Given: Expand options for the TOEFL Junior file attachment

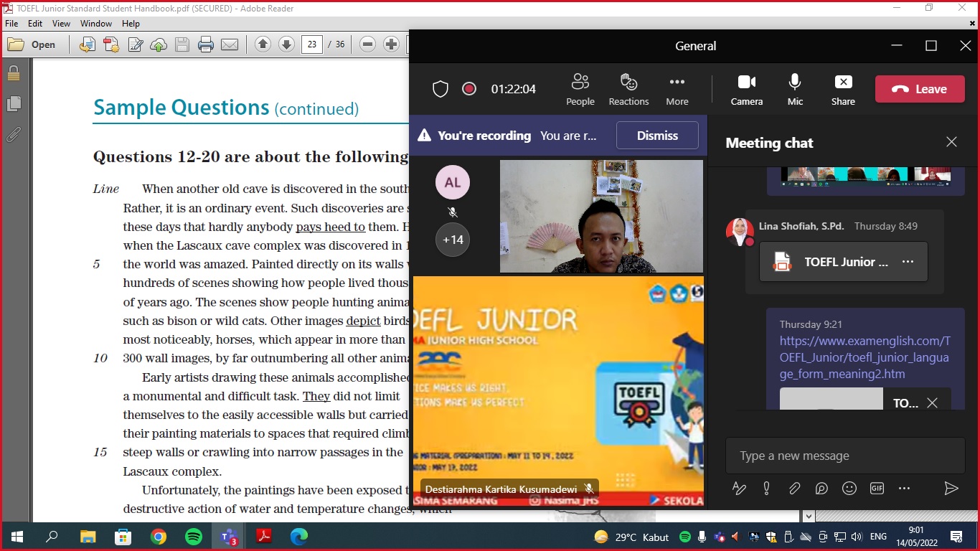Looking at the screenshot, I should 908,262.
